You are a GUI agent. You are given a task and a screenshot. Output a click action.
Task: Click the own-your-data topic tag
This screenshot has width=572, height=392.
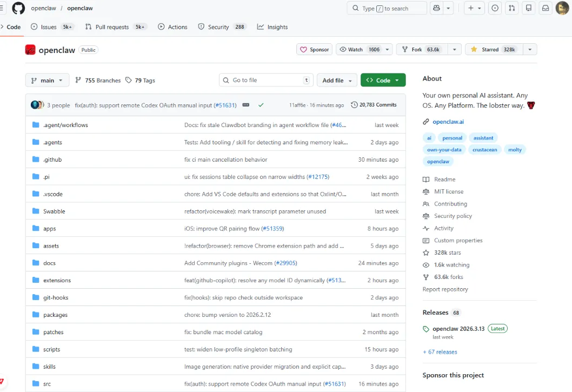[x=444, y=150]
